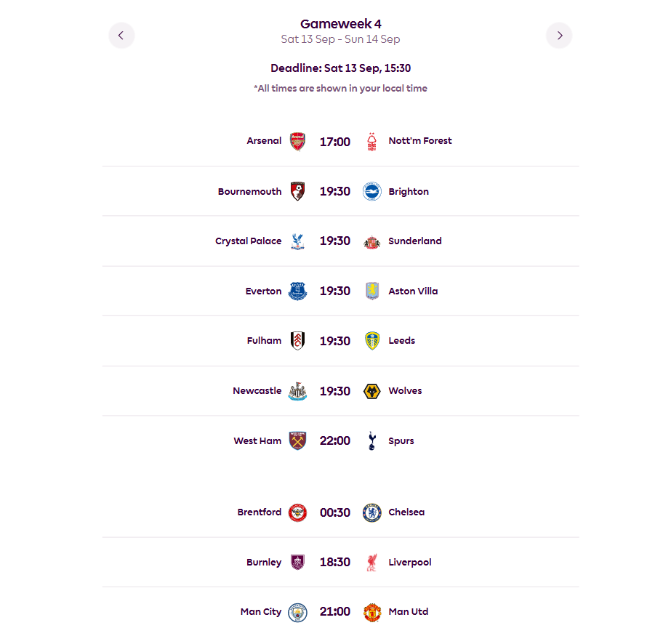
Task: Click the Crystal Palace eagle crest
Action: coord(297,241)
